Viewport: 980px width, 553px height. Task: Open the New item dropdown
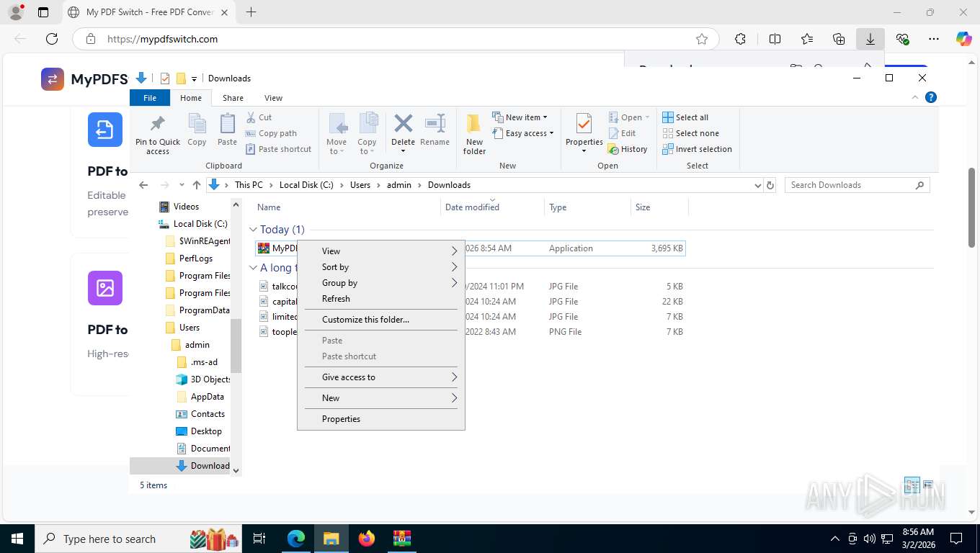[x=520, y=117]
